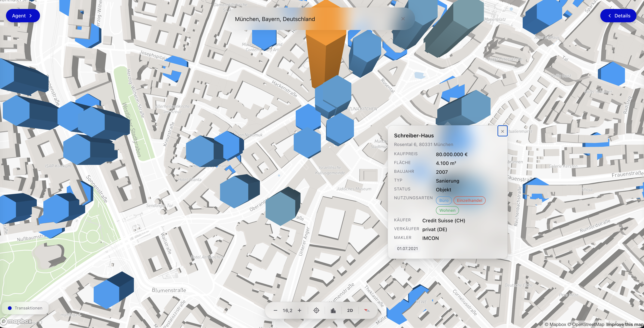
Task: Close the Schreiber-Haus info card
Action: coord(502,131)
